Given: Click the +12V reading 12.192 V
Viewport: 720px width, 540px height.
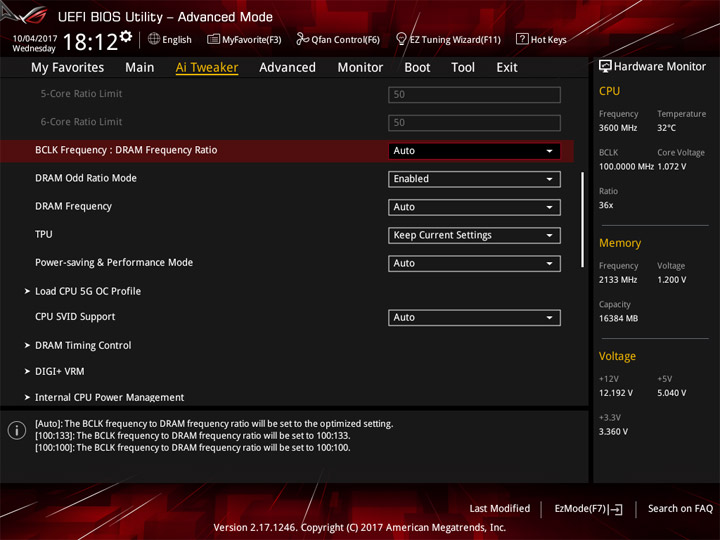Looking at the screenshot, I should pos(616,394).
